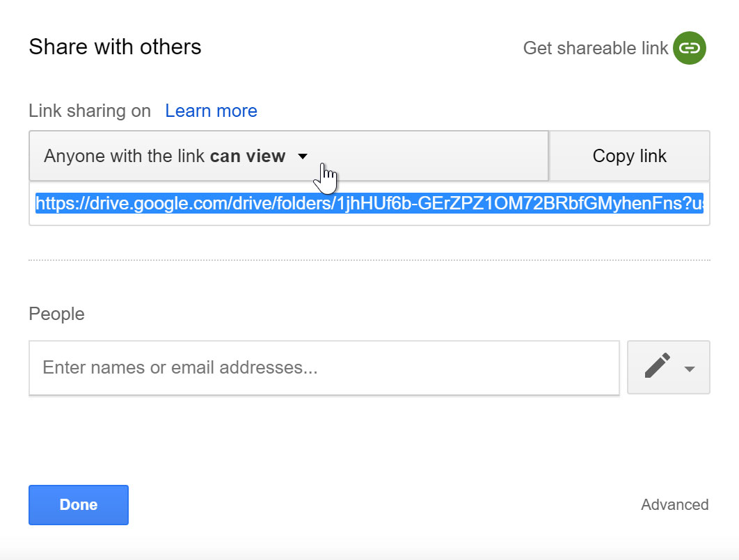Click the pencil edit-permission icon
739x560 pixels.
coord(658,366)
